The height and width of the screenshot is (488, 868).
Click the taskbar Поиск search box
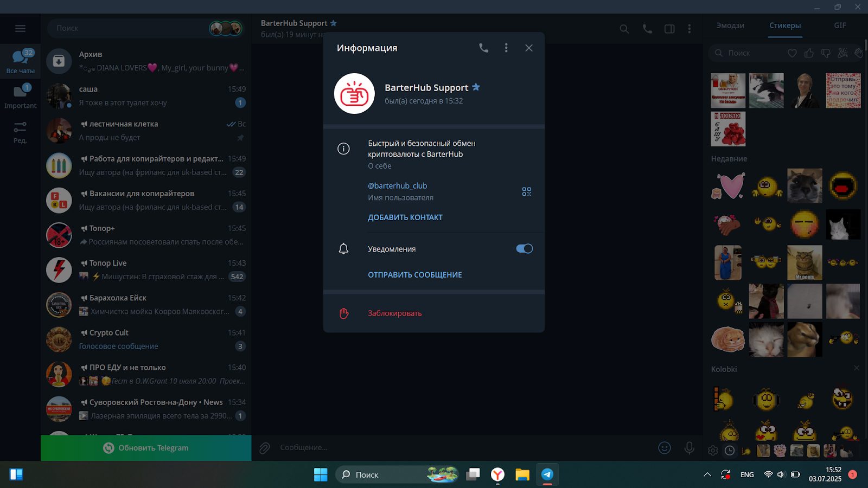(x=398, y=474)
